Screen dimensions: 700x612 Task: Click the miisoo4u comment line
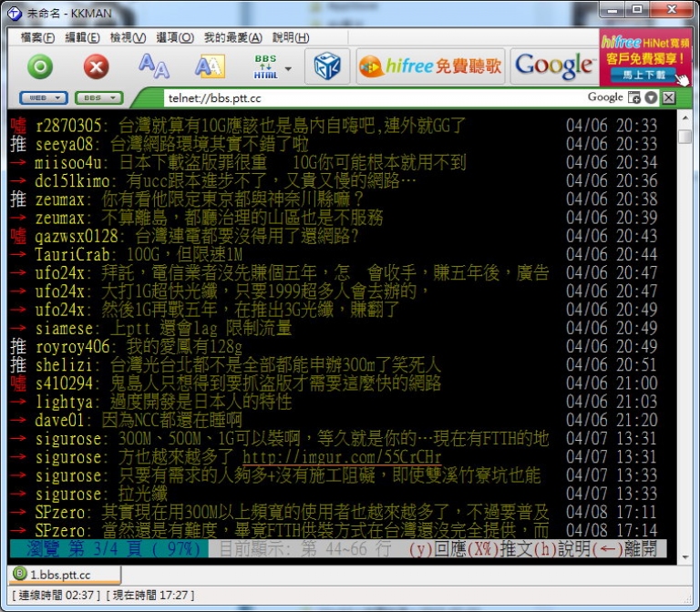(334, 163)
